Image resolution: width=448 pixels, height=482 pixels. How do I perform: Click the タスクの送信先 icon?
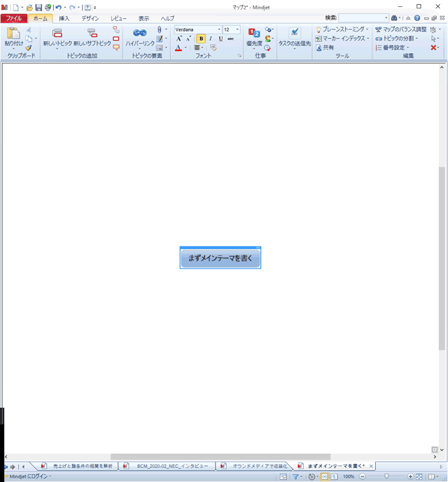pos(294,33)
